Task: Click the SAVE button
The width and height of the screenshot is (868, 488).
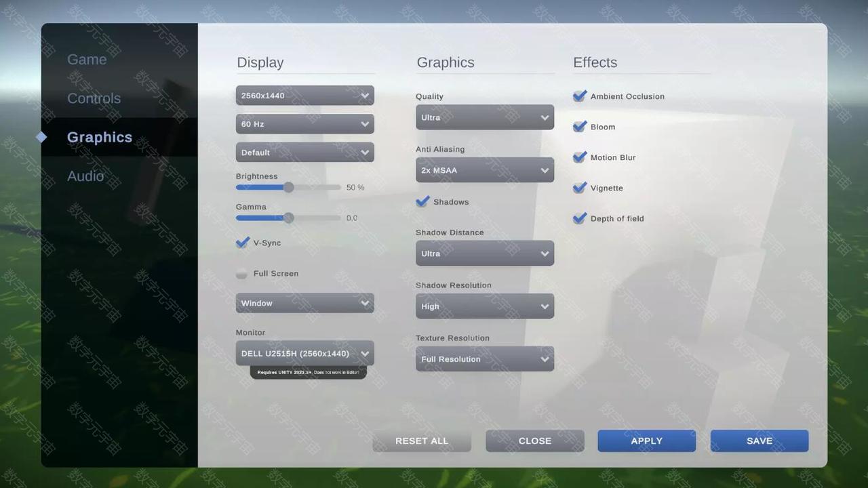Action: tap(759, 441)
